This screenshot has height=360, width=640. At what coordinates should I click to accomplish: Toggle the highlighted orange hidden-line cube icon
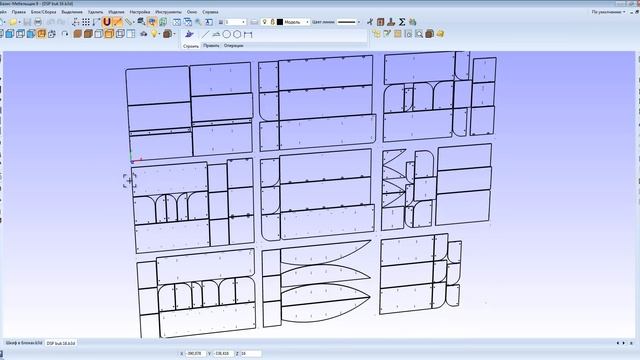point(109,34)
